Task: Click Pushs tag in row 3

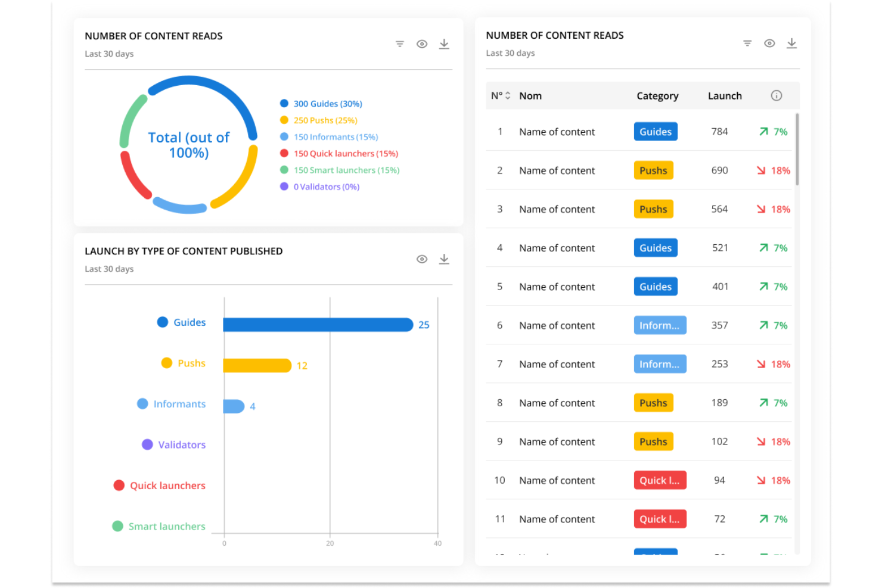Action: pos(653,209)
